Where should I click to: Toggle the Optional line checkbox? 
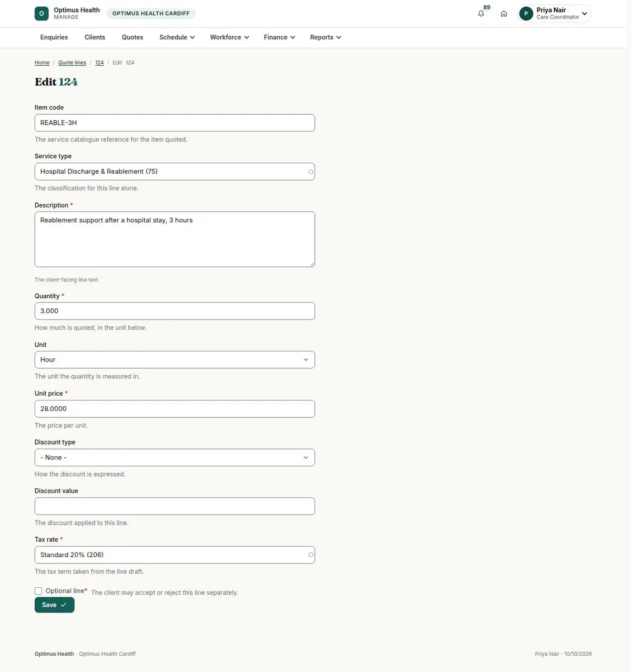(x=38, y=591)
